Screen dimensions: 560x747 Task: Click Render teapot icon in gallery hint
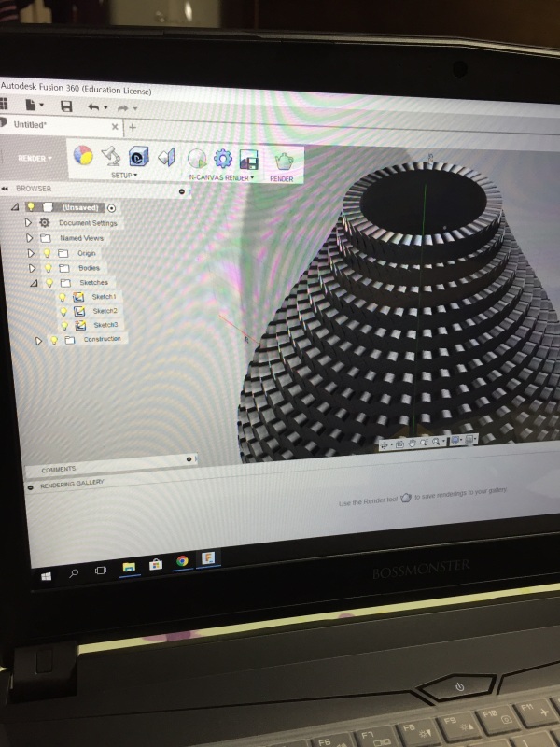pos(406,498)
